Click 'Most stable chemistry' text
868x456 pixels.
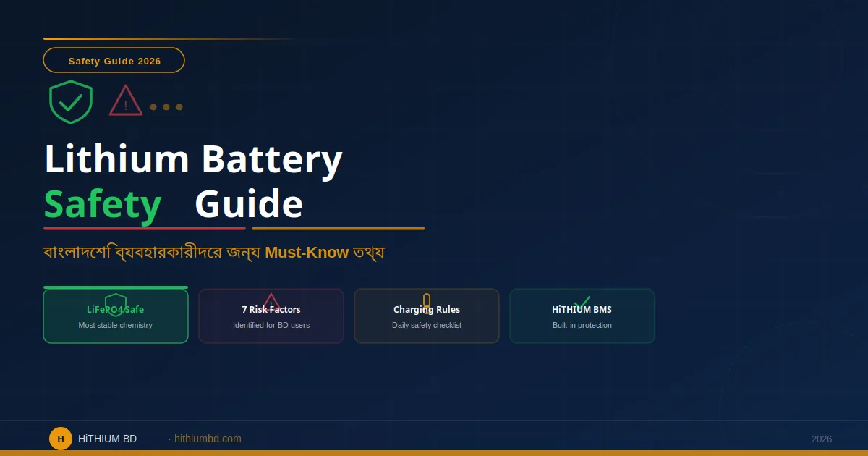click(116, 326)
